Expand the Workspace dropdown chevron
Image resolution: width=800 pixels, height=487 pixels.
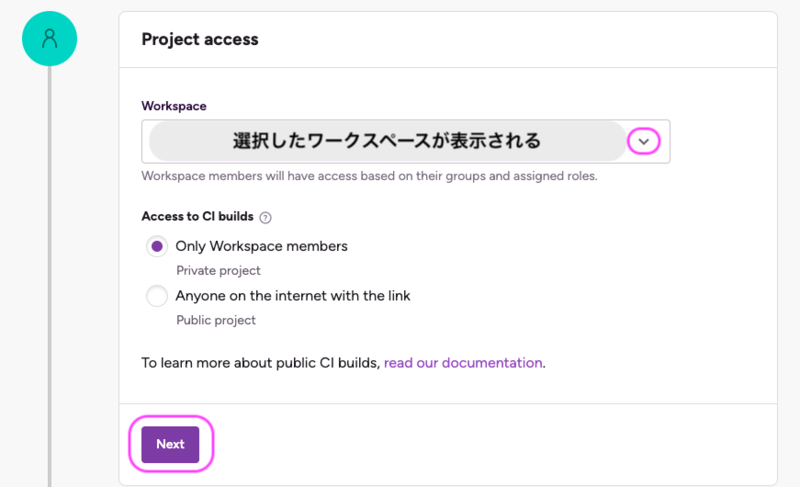coord(644,142)
